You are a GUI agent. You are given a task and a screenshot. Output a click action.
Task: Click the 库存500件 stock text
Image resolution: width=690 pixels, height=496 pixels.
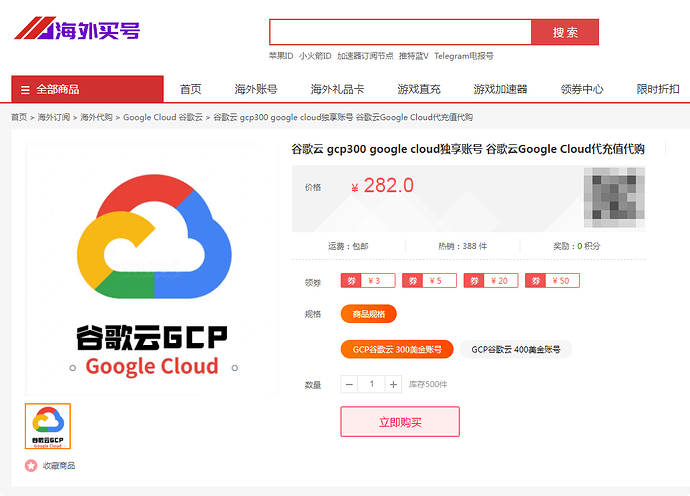(x=428, y=384)
